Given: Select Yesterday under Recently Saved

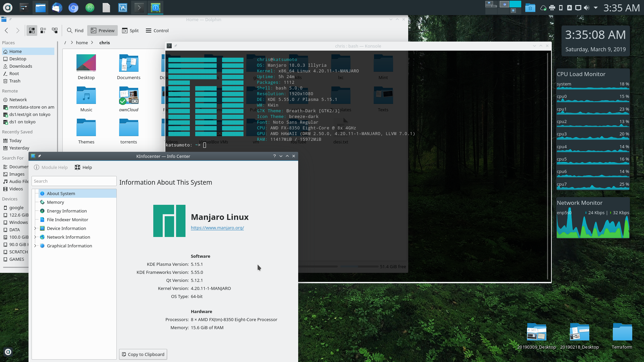Looking at the screenshot, I should (x=28, y=148).
